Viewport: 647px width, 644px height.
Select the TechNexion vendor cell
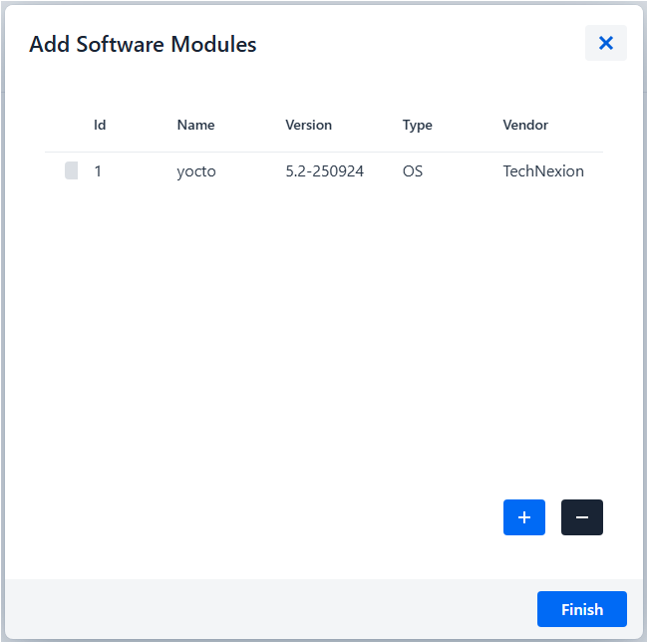click(x=543, y=171)
